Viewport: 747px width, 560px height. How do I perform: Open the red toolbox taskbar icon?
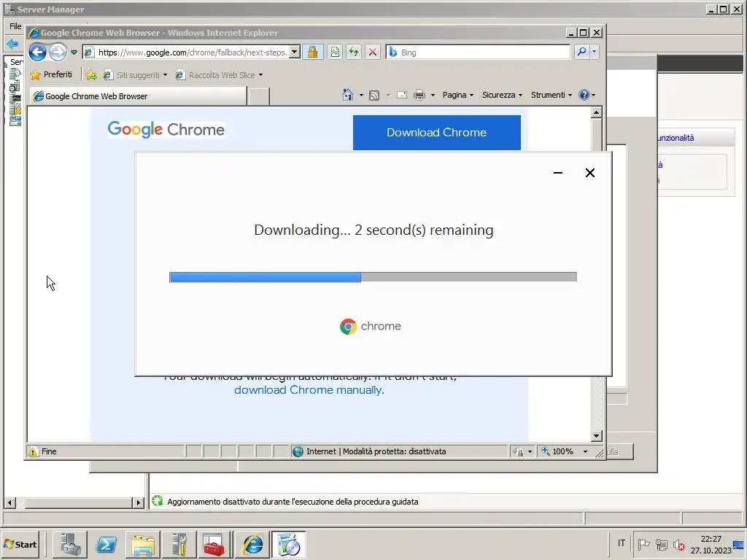[214, 544]
